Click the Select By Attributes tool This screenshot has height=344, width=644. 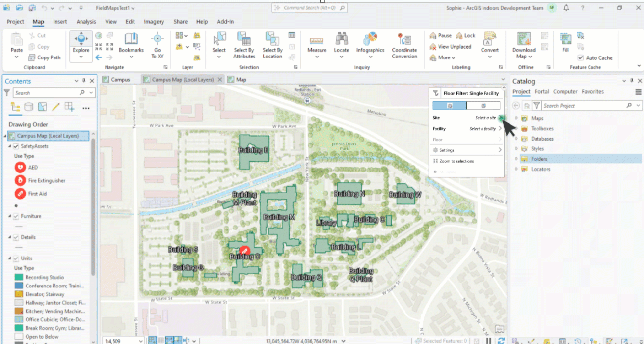pyautogui.click(x=244, y=45)
